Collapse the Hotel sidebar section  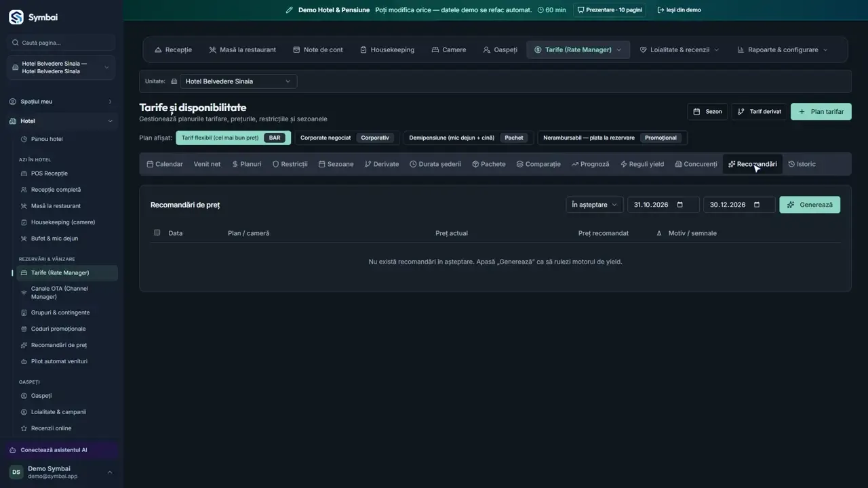[x=61, y=121]
